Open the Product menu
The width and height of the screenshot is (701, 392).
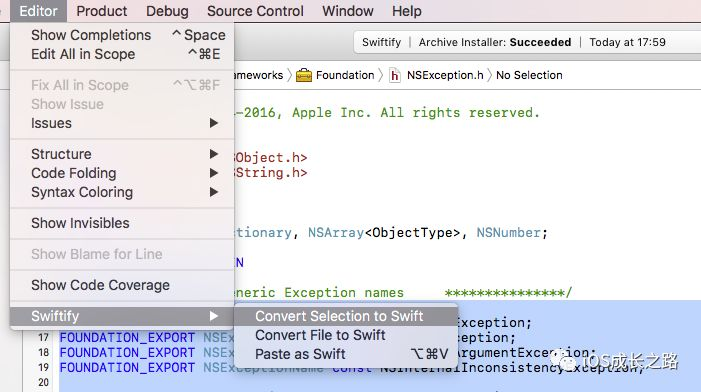(x=101, y=11)
